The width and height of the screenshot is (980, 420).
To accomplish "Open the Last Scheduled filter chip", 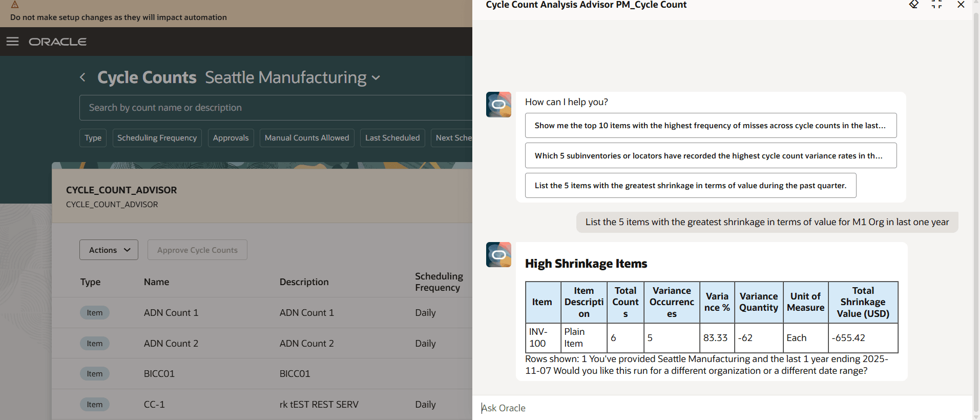I will [392, 138].
